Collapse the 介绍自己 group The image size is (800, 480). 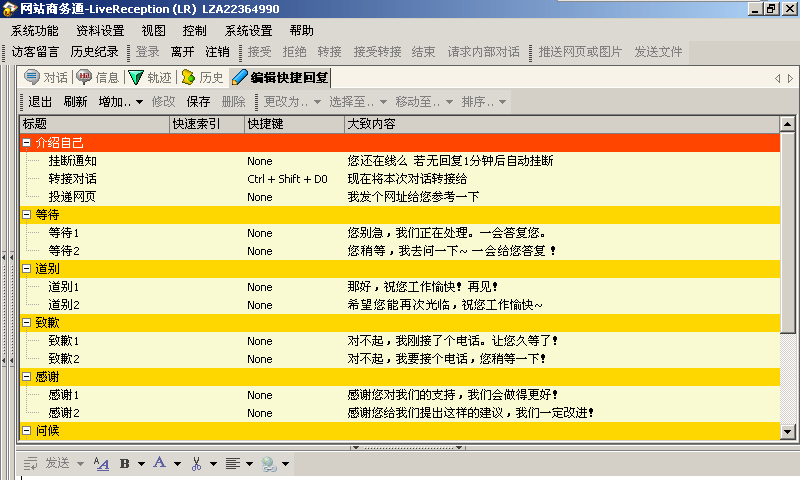tap(27, 143)
